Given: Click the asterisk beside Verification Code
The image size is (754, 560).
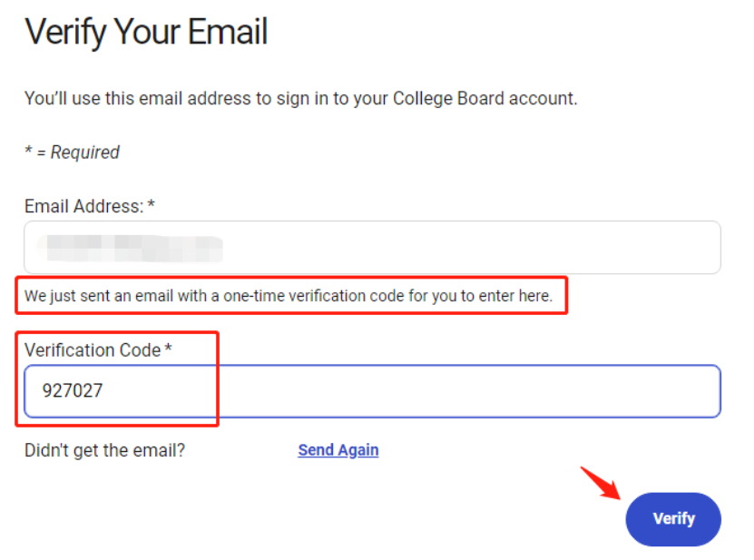Looking at the screenshot, I should pos(169,350).
